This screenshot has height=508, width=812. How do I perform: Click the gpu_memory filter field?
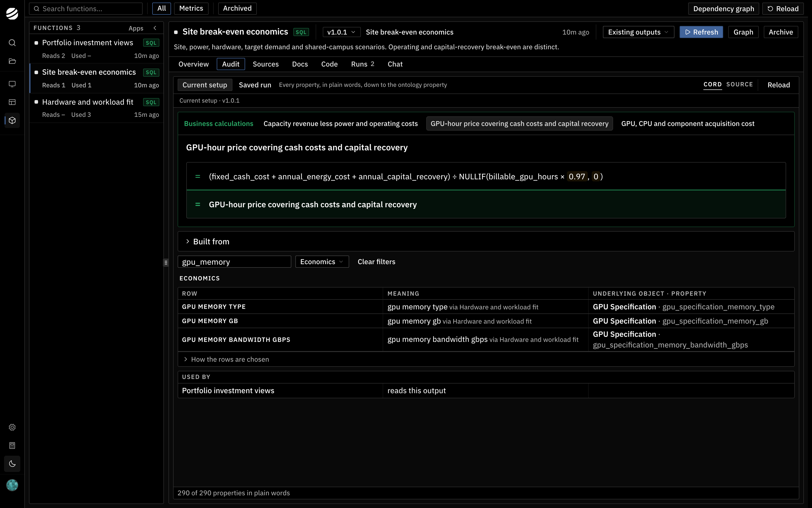[234, 262]
